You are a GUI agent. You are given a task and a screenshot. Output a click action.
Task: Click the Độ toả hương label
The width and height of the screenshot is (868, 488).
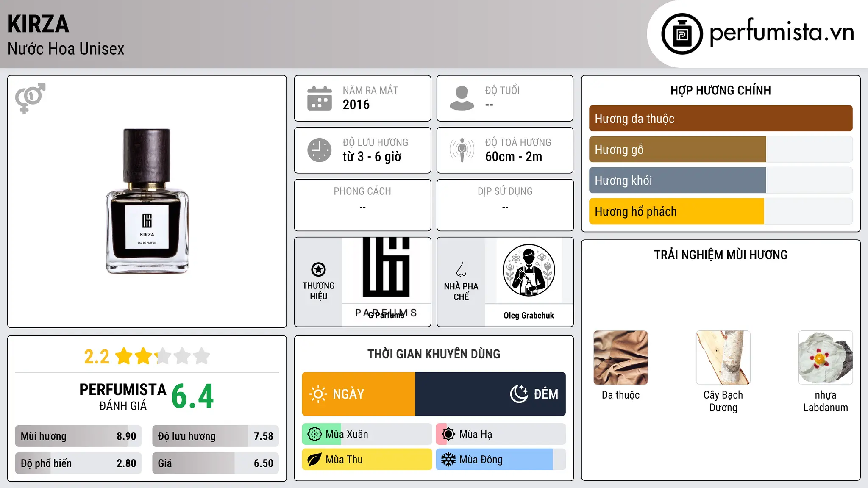pyautogui.click(x=518, y=142)
